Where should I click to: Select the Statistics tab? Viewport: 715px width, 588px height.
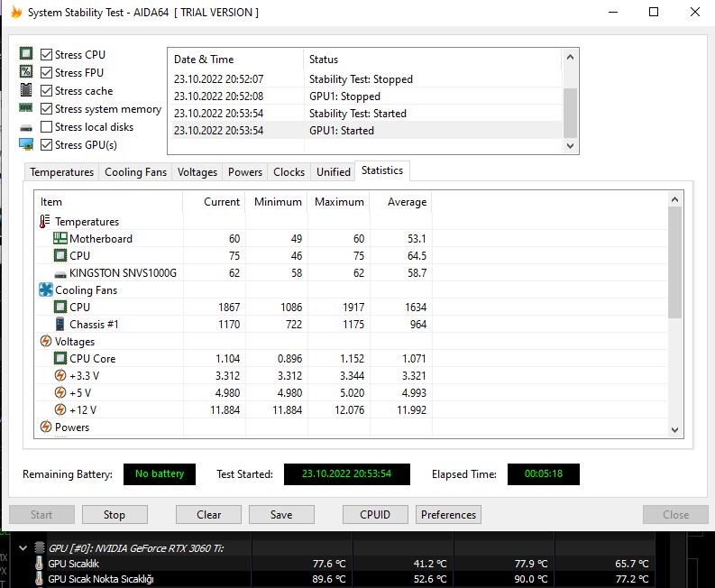[382, 170]
